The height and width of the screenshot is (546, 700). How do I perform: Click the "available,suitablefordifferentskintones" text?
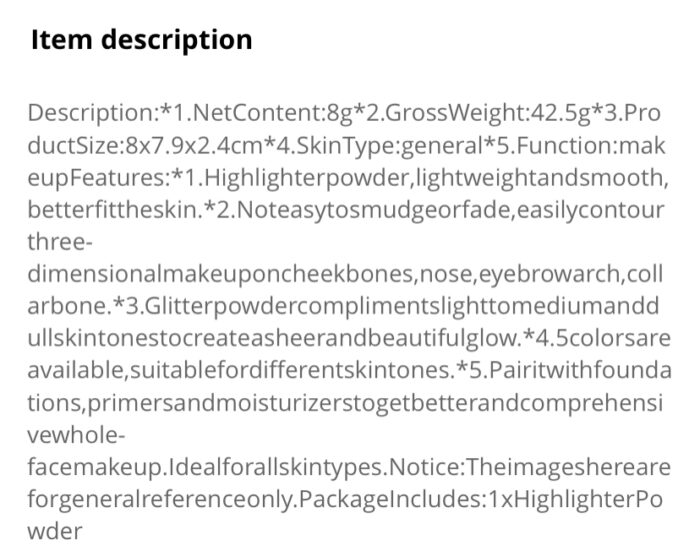239,371
